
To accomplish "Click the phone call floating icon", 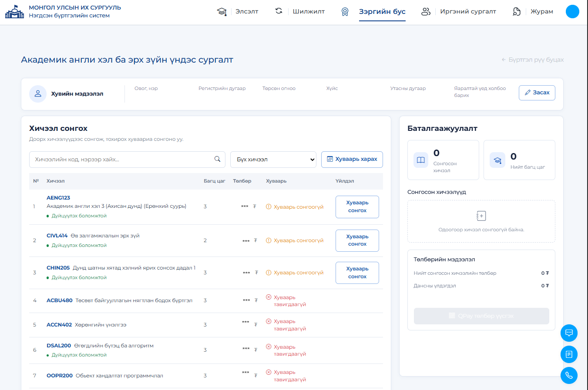I will [569, 375].
